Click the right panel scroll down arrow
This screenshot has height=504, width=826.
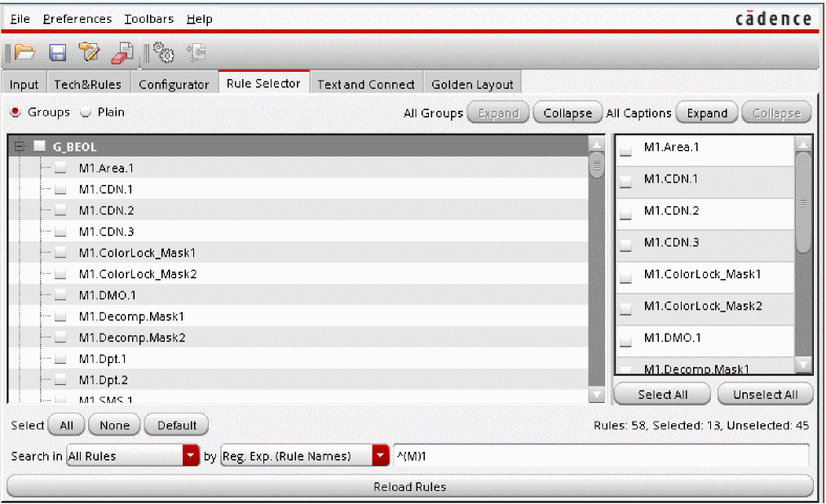[803, 364]
